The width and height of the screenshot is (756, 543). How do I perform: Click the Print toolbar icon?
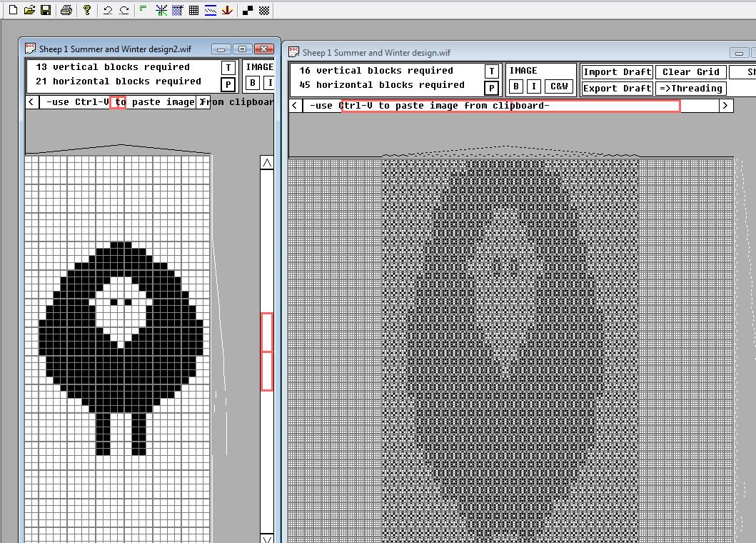(66, 10)
